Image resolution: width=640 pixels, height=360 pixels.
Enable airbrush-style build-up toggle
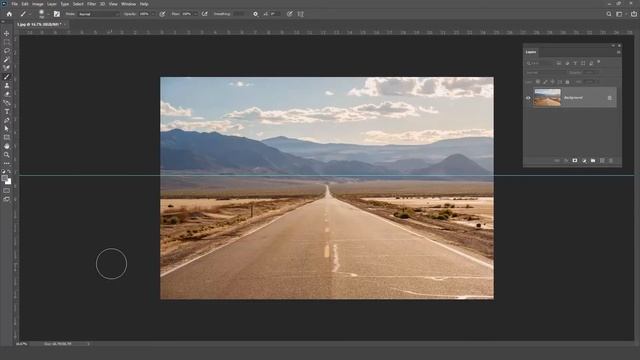[205, 14]
